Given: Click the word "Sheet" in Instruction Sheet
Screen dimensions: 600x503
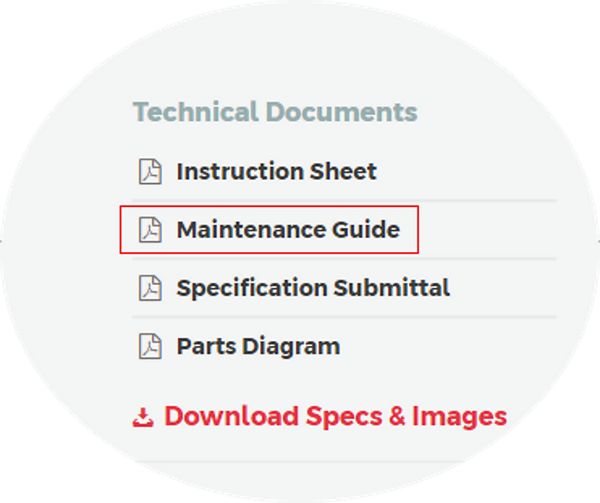Looking at the screenshot, I should click(343, 171).
